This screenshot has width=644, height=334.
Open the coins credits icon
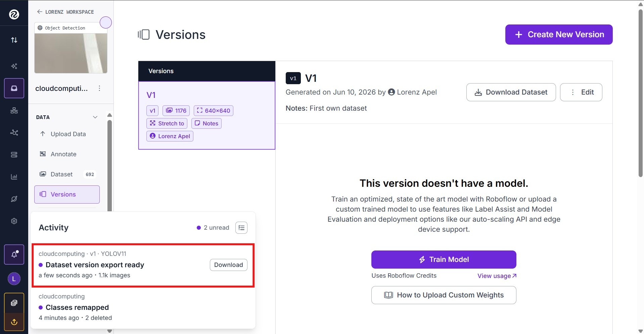click(x=14, y=303)
